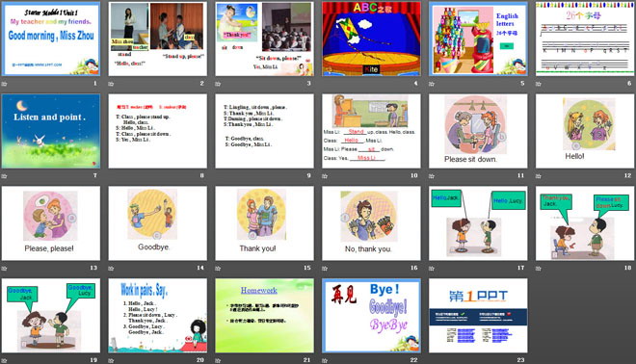Click slide number 6 label

[x=629, y=84]
